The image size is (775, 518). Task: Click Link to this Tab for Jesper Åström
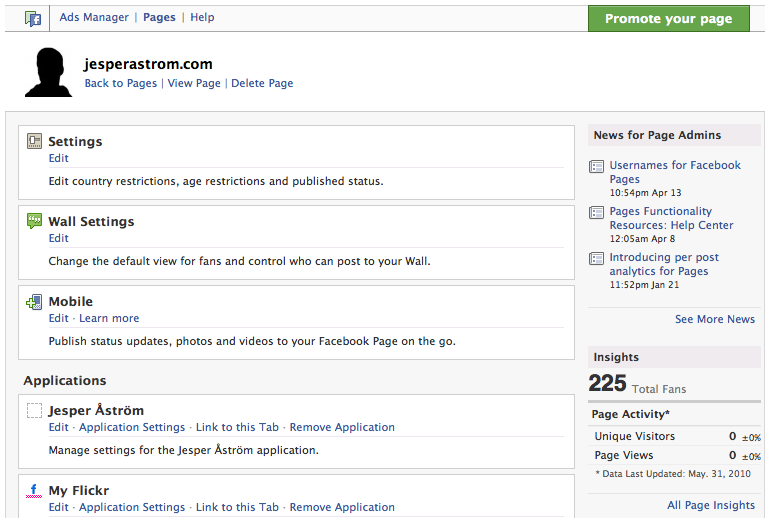click(x=237, y=427)
